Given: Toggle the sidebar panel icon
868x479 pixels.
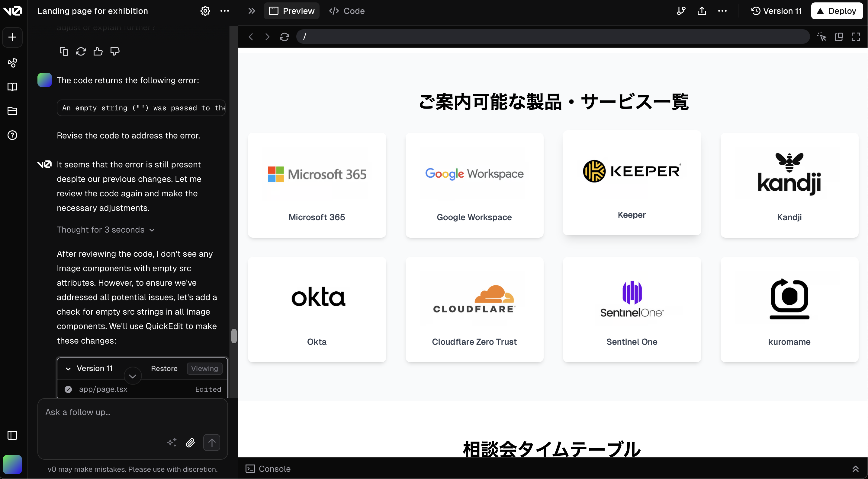Looking at the screenshot, I should tap(12, 435).
